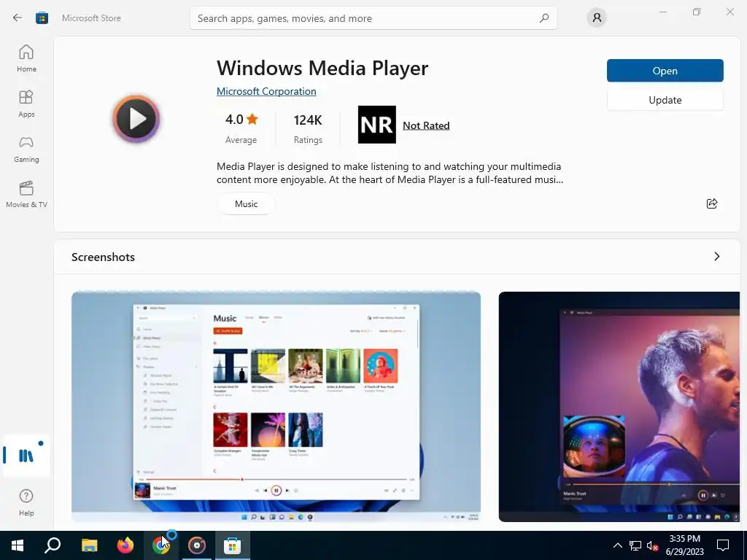Image resolution: width=747 pixels, height=560 pixels.
Task: Open the Gaming section
Action: pyautogui.click(x=26, y=149)
